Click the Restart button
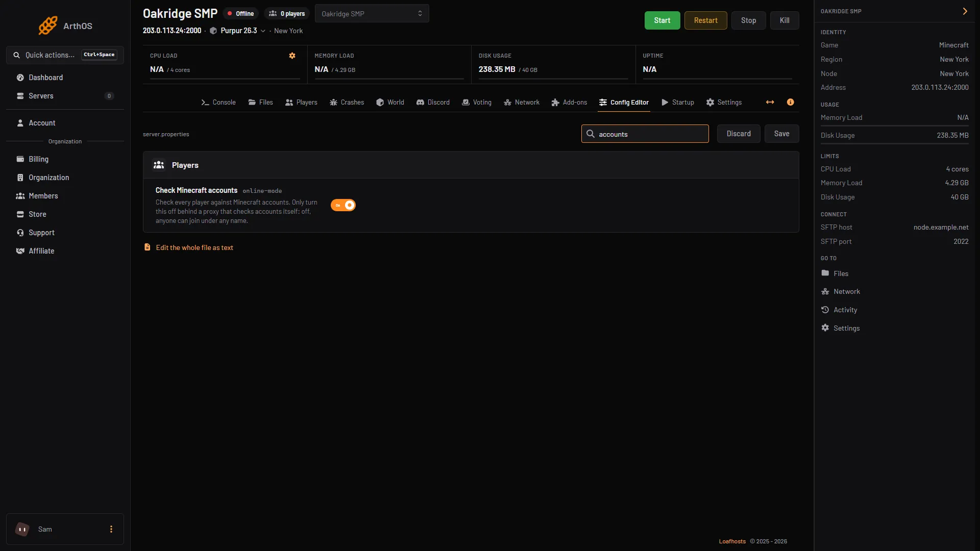 click(705, 20)
